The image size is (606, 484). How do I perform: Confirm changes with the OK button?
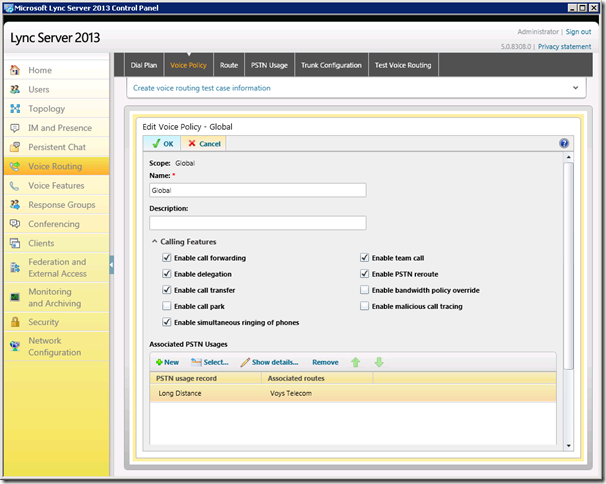point(162,144)
